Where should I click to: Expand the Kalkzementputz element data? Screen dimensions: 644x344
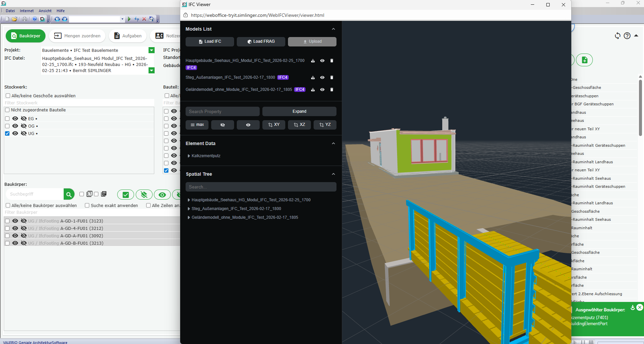tap(189, 156)
